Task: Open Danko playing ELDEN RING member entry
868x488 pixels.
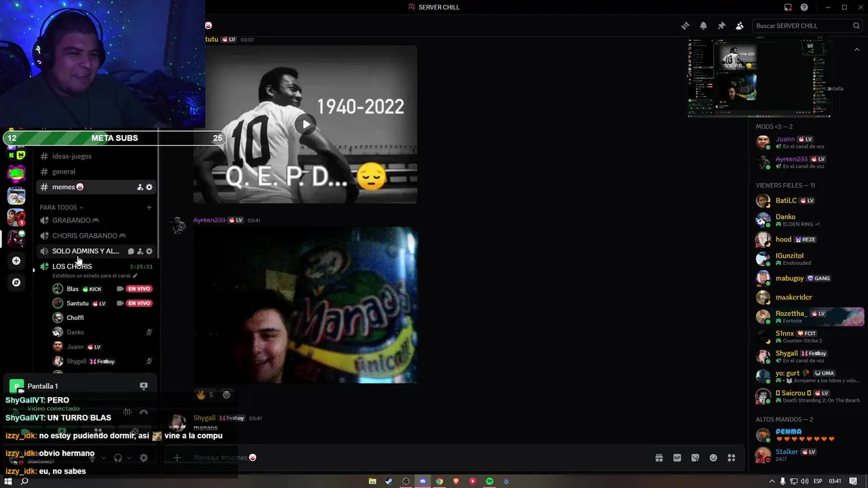Action: 808,220
